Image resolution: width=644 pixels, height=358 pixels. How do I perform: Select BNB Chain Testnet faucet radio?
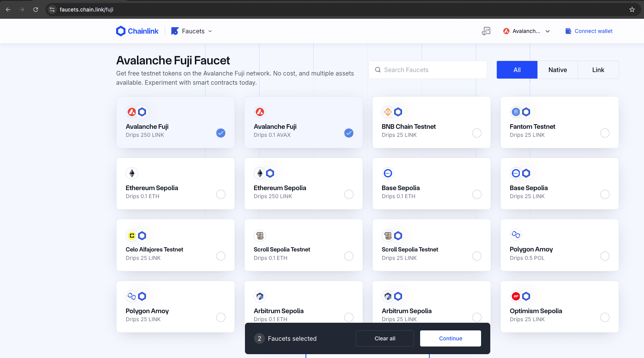coord(477,133)
